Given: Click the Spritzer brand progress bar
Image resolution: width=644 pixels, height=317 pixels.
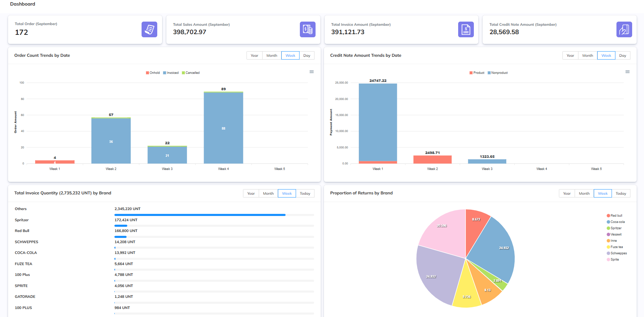Looking at the screenshot, I should click(x=214, y=226).
